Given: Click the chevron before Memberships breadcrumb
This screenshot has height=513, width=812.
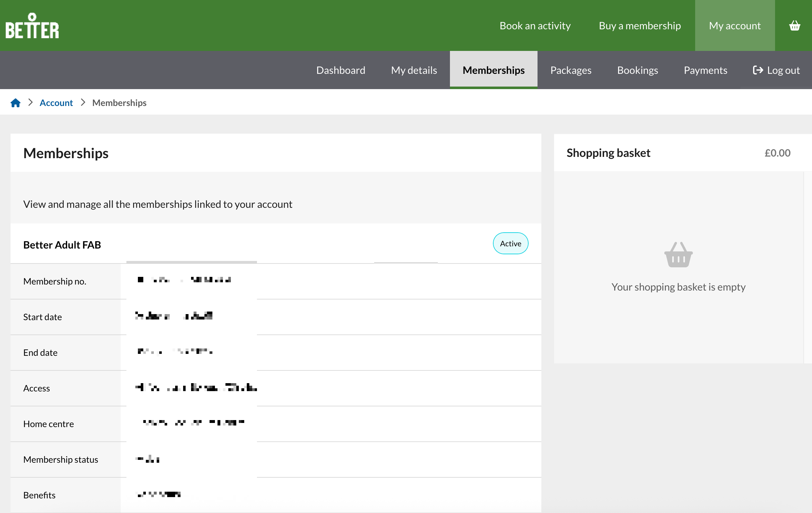Looking at the screenshot, I should [x=83, y=102].
